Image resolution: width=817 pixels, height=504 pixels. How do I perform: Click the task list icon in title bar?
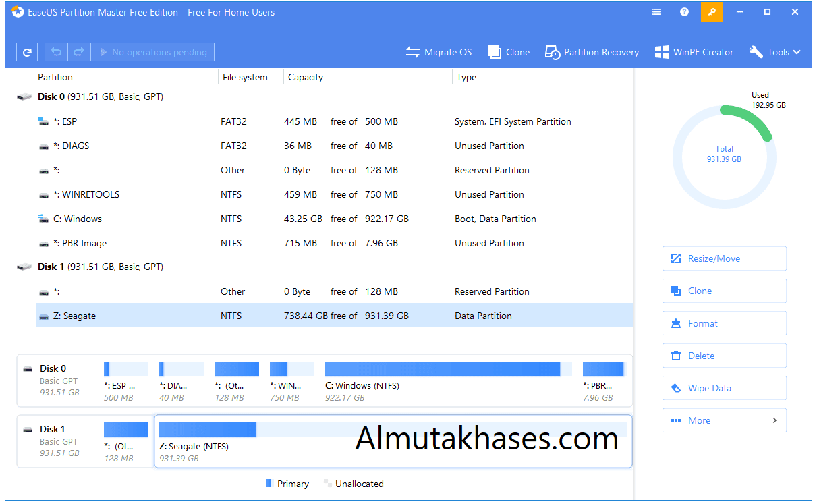point(657,12)
